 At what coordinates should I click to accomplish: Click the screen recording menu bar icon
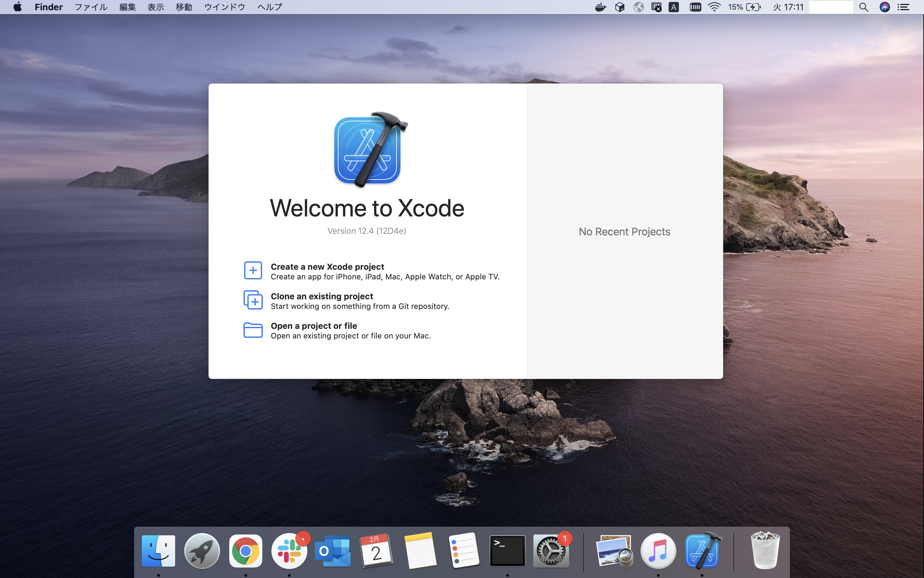tap(656, 7)
